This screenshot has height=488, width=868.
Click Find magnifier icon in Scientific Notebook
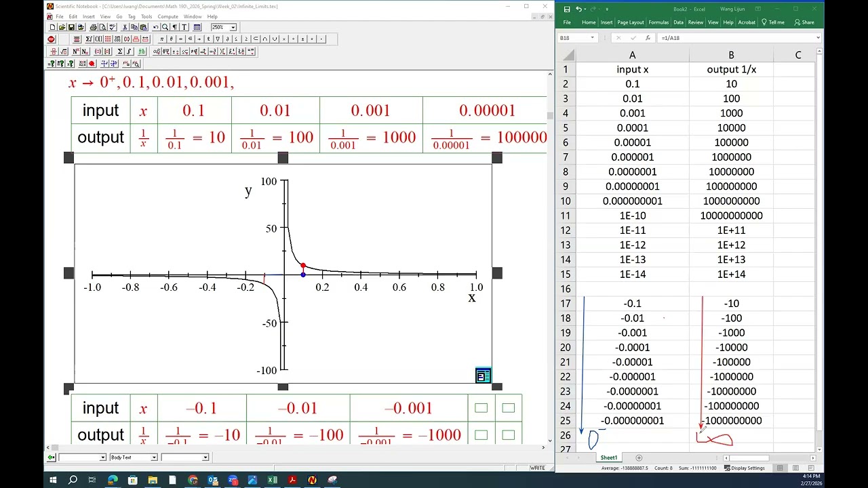(x=165, y=27)
